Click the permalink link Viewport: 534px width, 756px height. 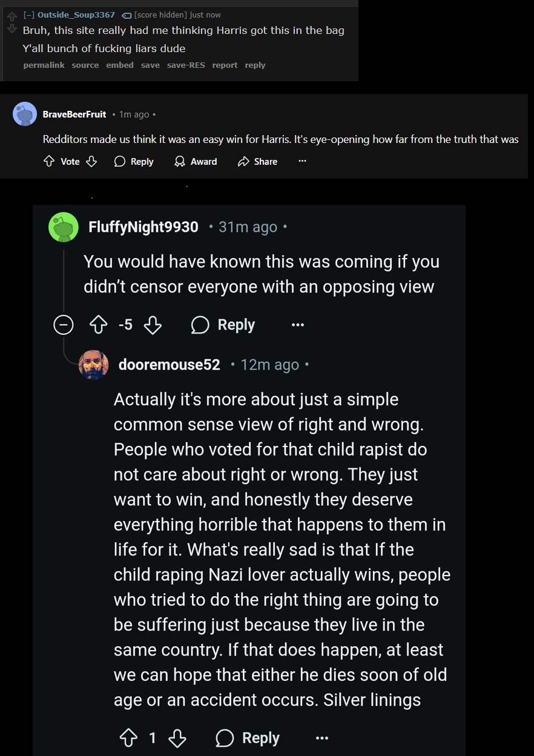click(44, 65)
